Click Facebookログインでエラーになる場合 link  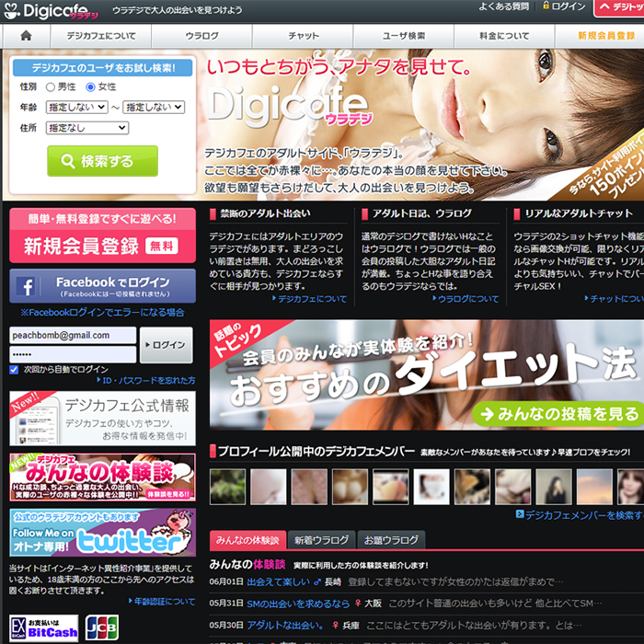(x=103, y=313)
